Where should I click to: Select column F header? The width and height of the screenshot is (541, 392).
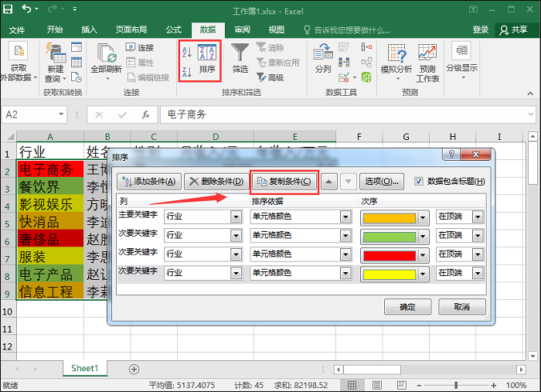coord(359,137)
